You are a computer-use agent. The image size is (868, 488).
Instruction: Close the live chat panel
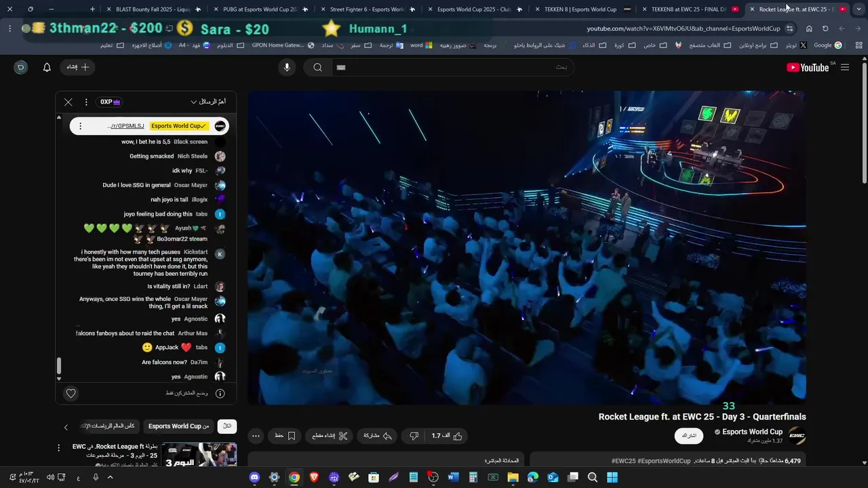click(x=68, y=102)
